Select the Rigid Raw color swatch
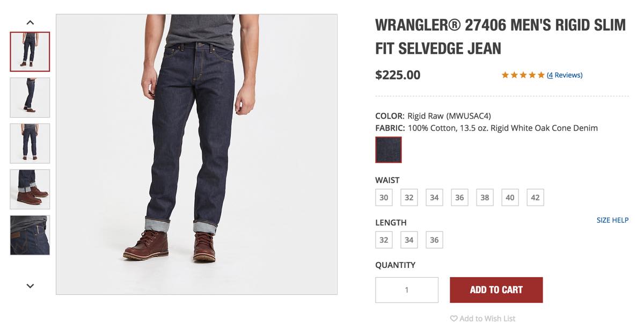The height and width of the screenshot is (334, 644). tap(389, 150)
